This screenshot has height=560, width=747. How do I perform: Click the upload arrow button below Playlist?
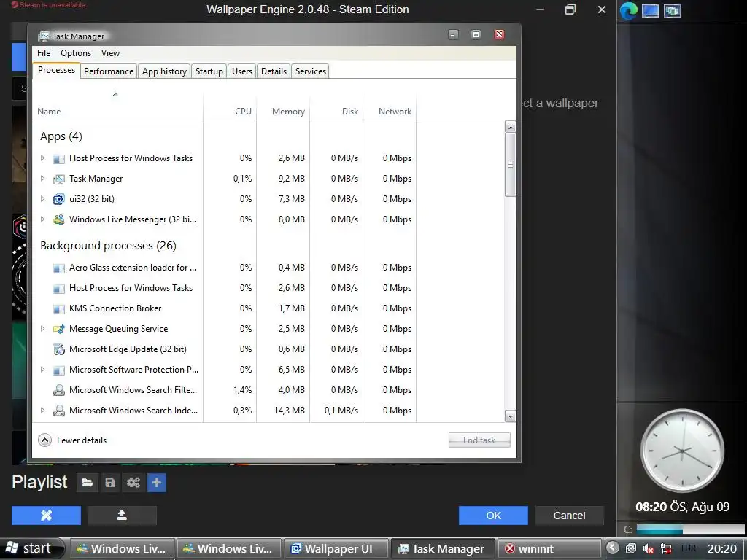click(x=122, y=516)
